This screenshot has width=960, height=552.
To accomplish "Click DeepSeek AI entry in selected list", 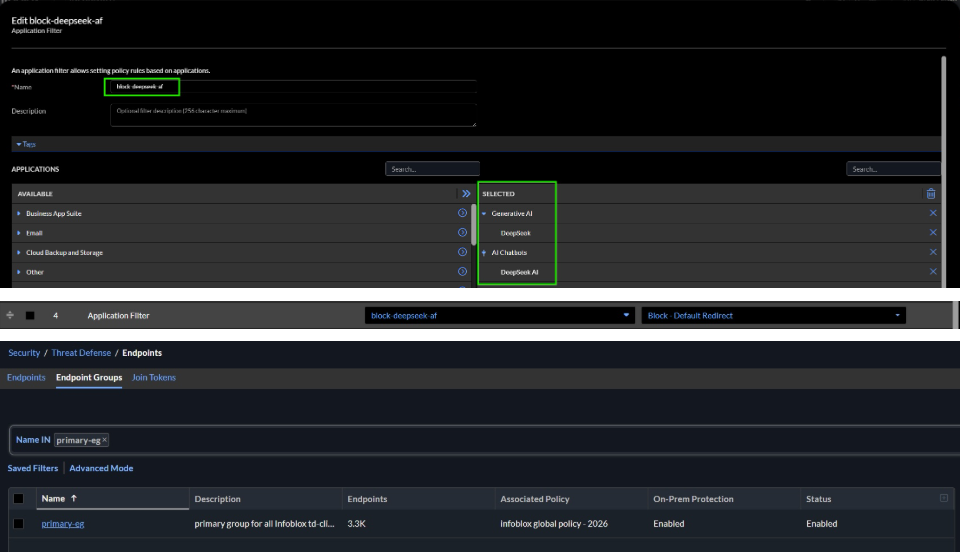I will [x=519, y=272].
